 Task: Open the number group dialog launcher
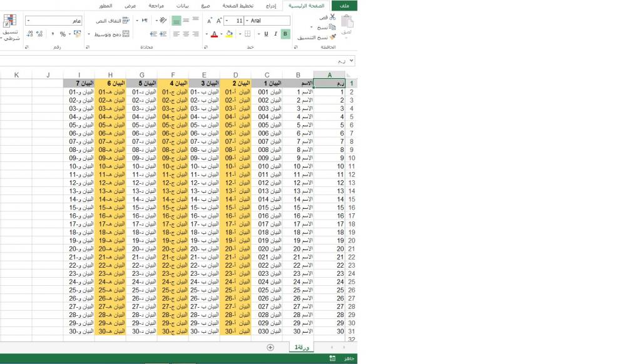point(27,47)
